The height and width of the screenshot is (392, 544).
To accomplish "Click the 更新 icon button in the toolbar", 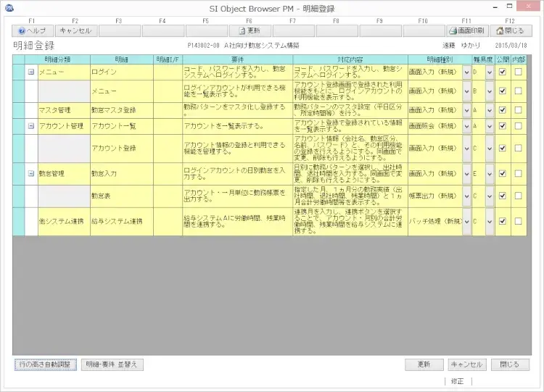I will pos(250,31).
